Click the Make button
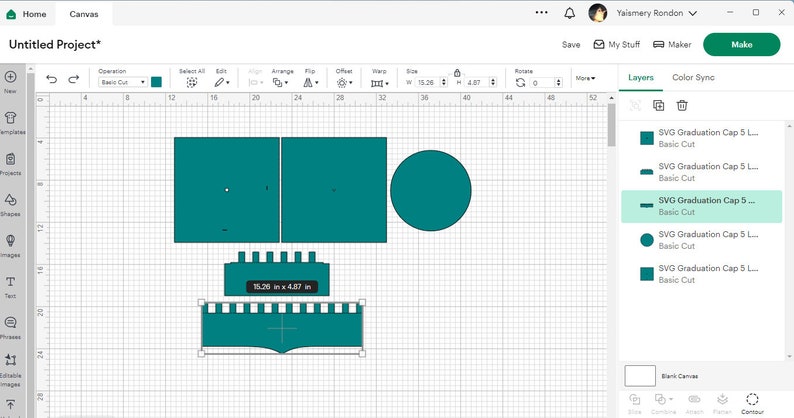 pos(741,45)
